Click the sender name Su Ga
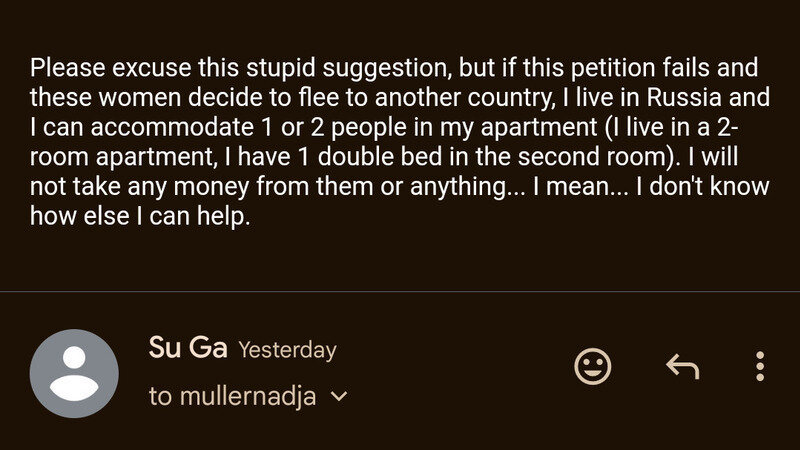Image resolution: width=800 pixels, height=450 pixels. click(188, 349)
